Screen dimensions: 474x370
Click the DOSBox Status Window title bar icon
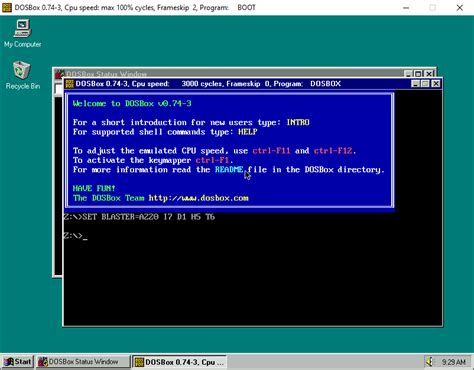tap(60, 73)
